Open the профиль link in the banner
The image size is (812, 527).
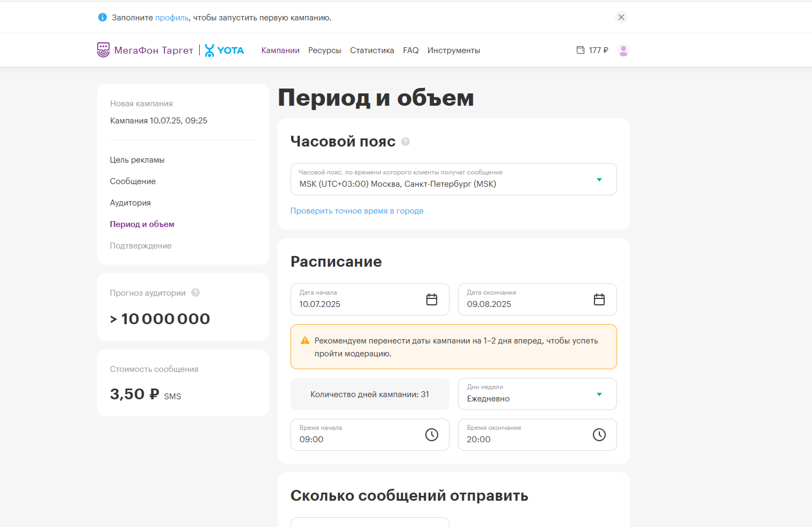click(x=172, y=17)
